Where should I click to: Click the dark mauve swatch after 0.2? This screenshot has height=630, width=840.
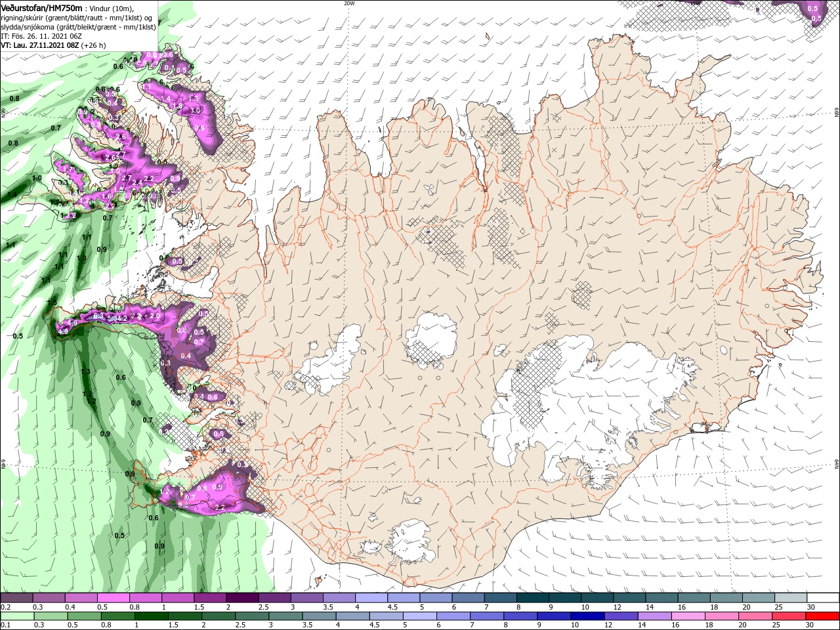point(16,598)
